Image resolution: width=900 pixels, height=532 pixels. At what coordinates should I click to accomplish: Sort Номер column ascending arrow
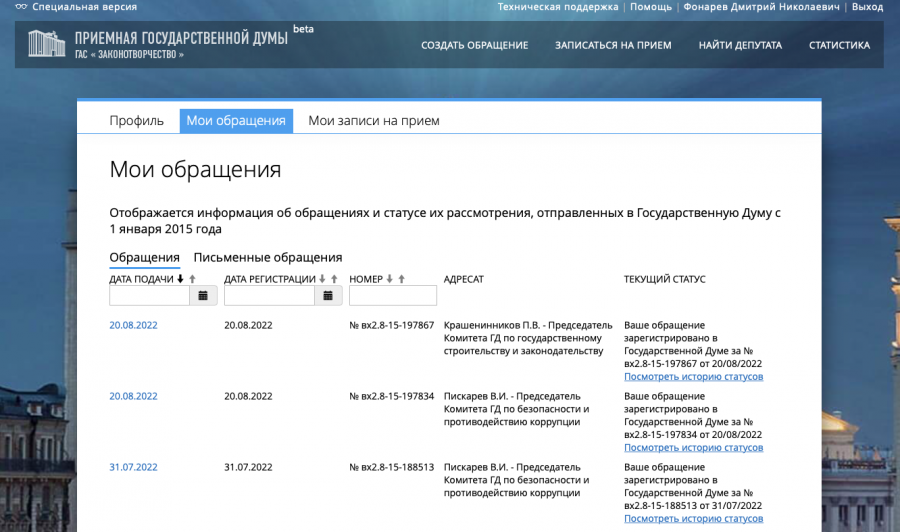coord(401,279)
